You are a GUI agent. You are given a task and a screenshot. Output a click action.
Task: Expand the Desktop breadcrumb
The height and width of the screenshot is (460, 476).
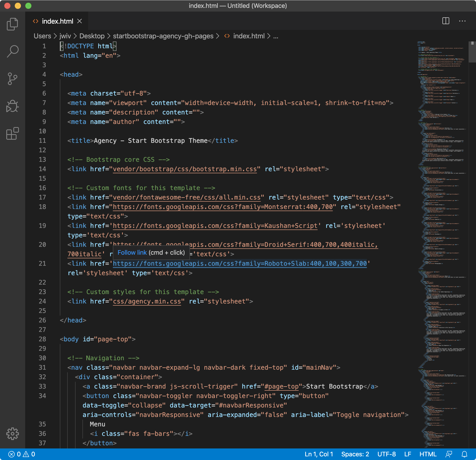92,36
